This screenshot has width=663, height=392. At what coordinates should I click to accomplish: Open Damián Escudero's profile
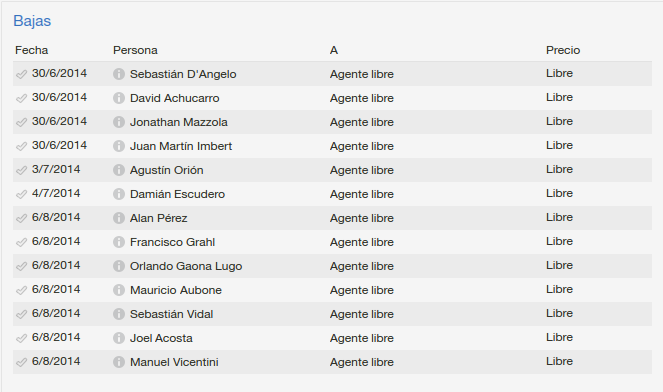click(x=178, y=194)
